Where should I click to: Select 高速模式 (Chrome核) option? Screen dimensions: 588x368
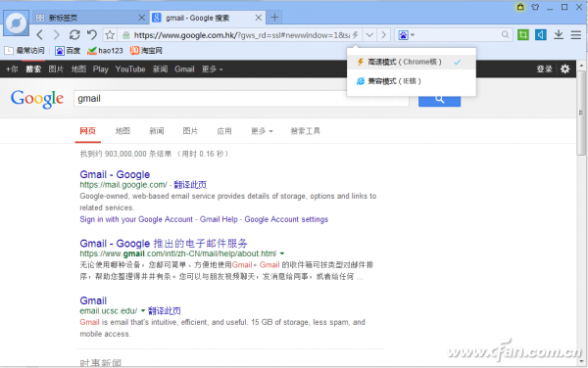[x=412, y=62]
